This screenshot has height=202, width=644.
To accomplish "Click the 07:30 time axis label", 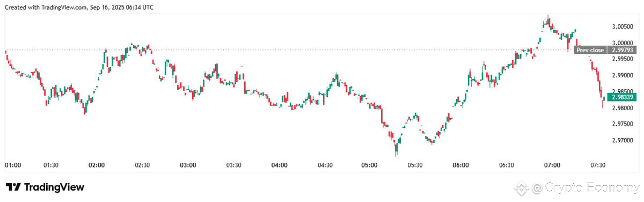I will [x=598, y=165].
